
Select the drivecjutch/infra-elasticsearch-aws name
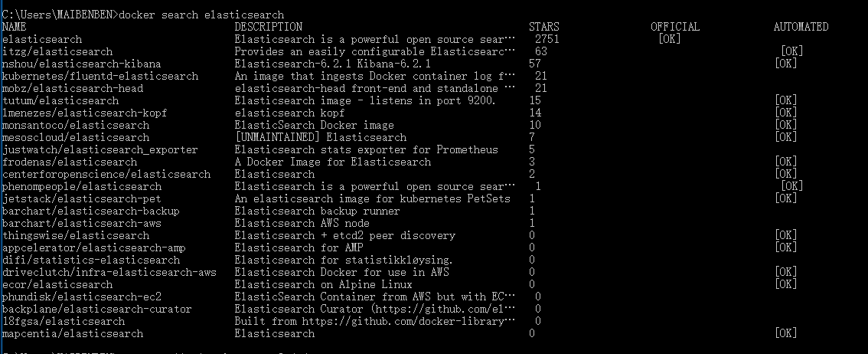pyautogui.click(x=109, y=272)
